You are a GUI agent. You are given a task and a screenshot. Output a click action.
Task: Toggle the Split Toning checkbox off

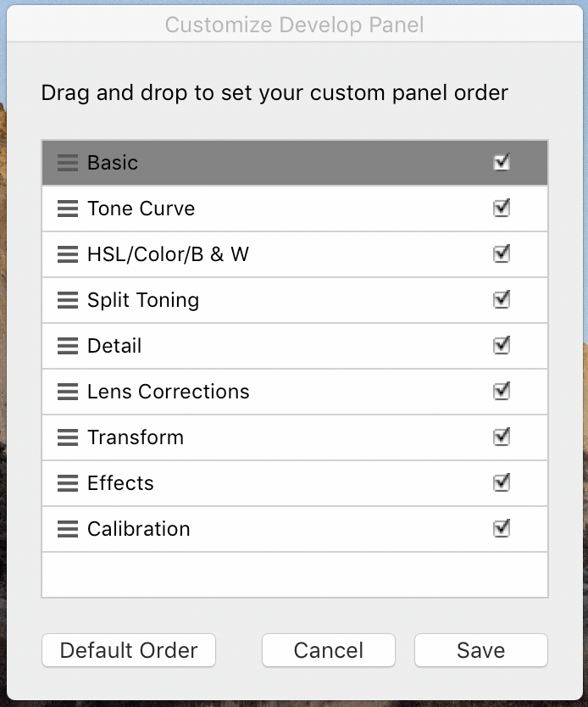tap(502, 300)
